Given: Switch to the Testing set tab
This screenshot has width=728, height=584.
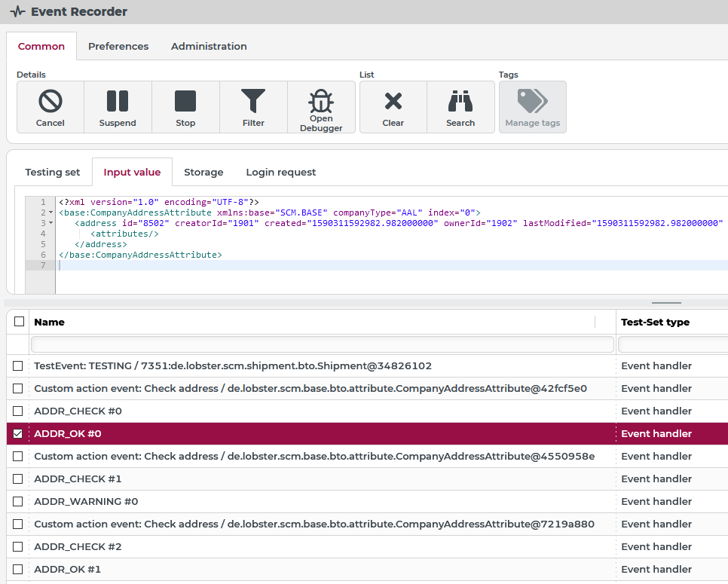Looking at the screenshot, I should (x=53, y=173).
